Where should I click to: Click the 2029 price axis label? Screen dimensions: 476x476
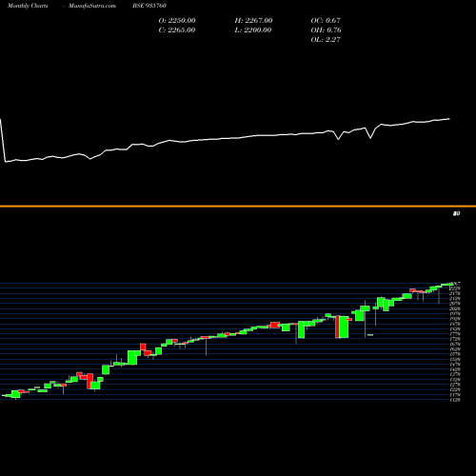point(455,308)
